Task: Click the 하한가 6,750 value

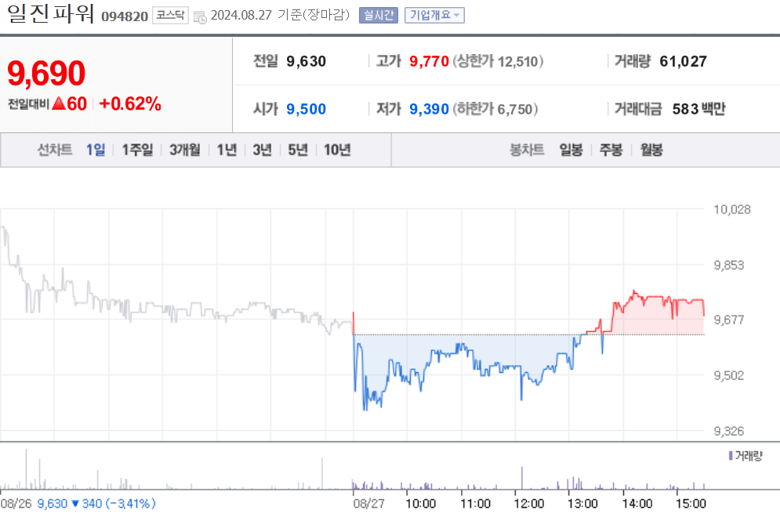Action: [x=495, y=109]
